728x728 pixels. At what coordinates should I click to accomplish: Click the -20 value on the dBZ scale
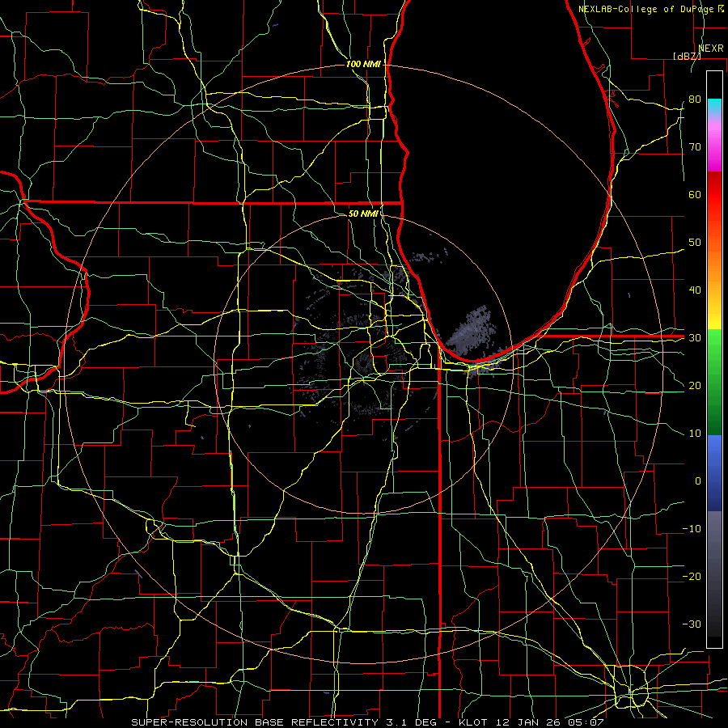692,577
